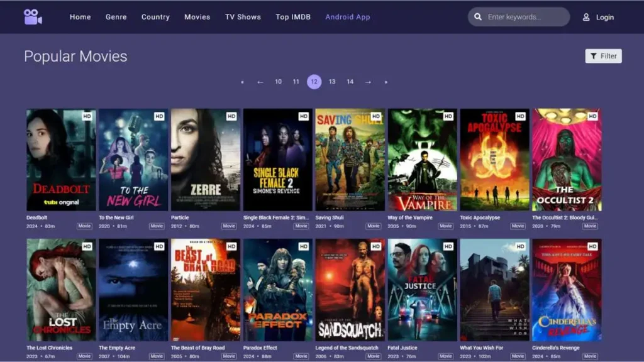Screen dimensions: 644x362
Task: Click HD badge on Deadbolt poster
Action: click(87, 116)
